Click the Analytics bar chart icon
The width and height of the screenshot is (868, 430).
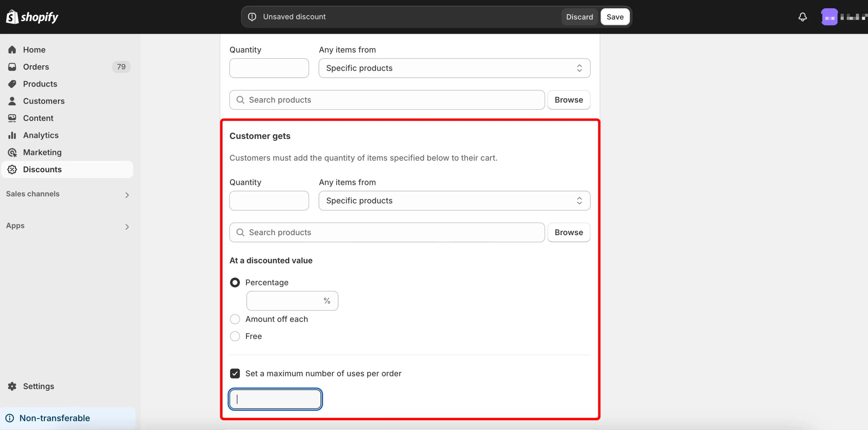coord(12,135)
